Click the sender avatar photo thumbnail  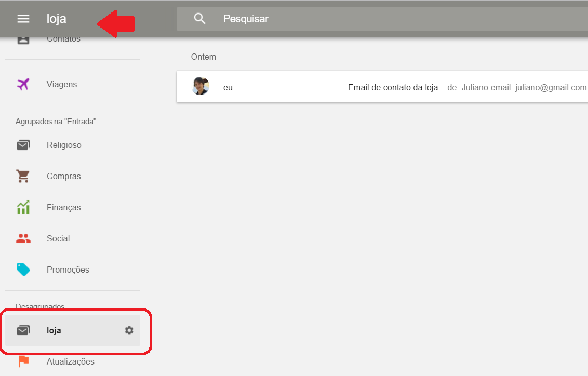point(201,86)
